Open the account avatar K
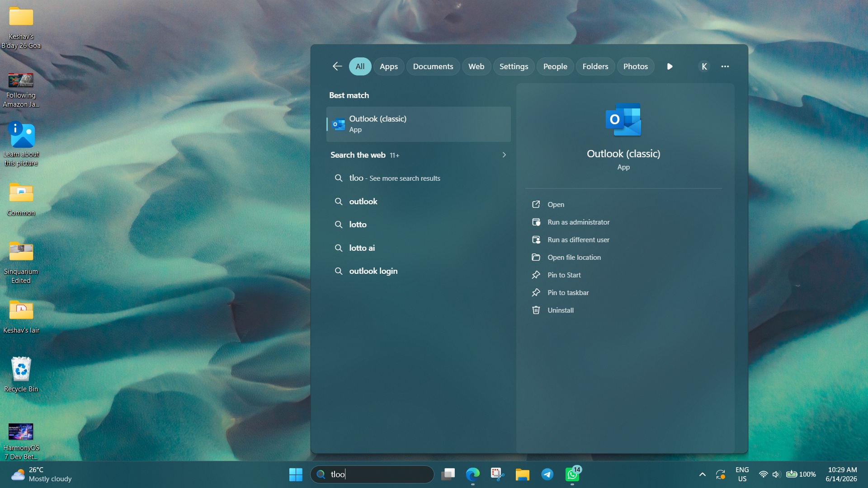The width and height of the screenshot is (868, 488). pos(704,66)
